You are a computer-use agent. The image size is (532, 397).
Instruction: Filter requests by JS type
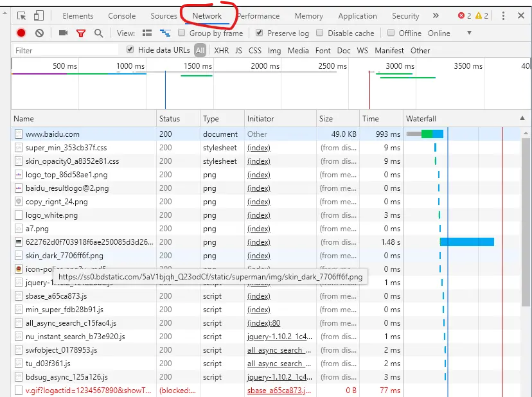[238, 51]
